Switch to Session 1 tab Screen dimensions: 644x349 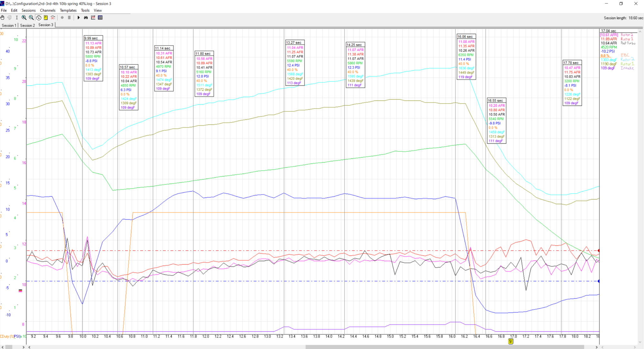[x=9, y=25]
